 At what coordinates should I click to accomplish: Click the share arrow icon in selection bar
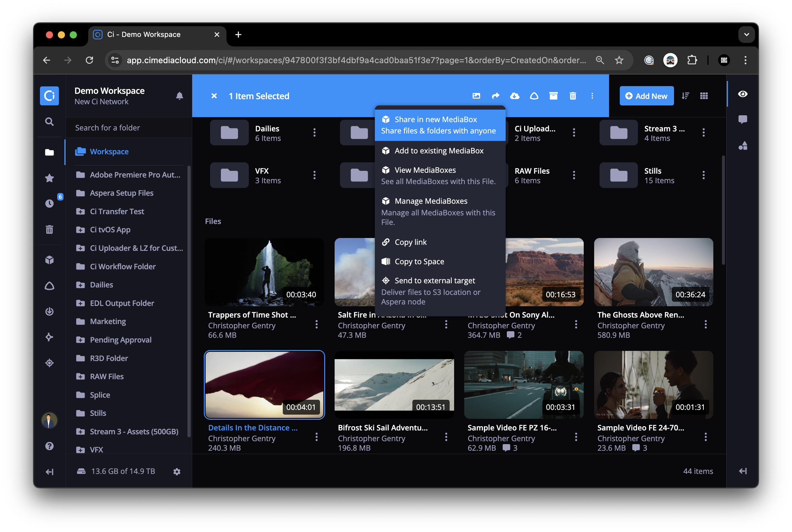[x=496, y=96]
